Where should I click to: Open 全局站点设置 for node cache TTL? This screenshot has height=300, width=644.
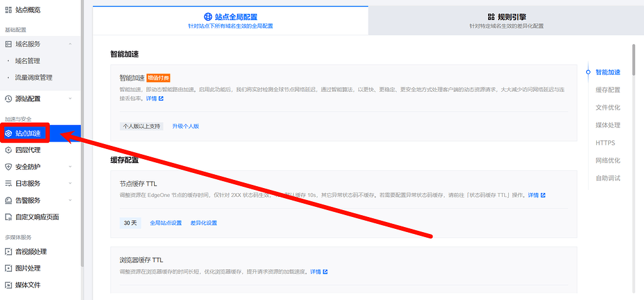(x=165, y=223)
